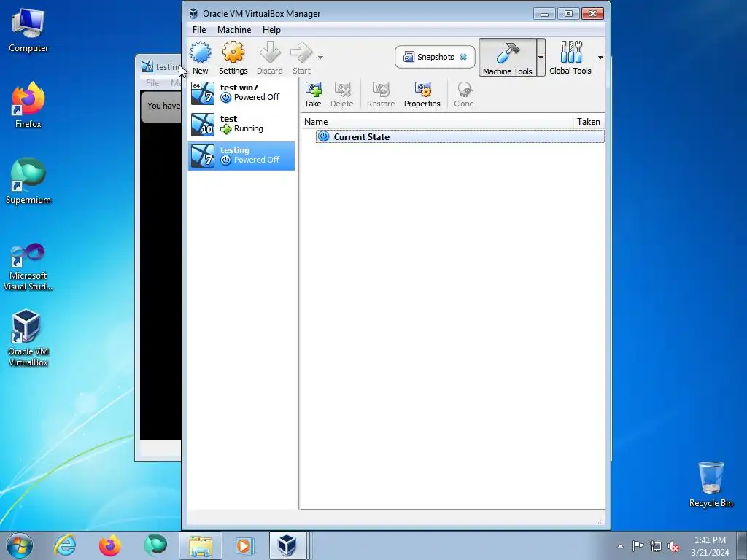The width and height of the screenshot is (747, 560).
Task: Minimize the VirtualBox Manager window
Action: tap(544, 13)
